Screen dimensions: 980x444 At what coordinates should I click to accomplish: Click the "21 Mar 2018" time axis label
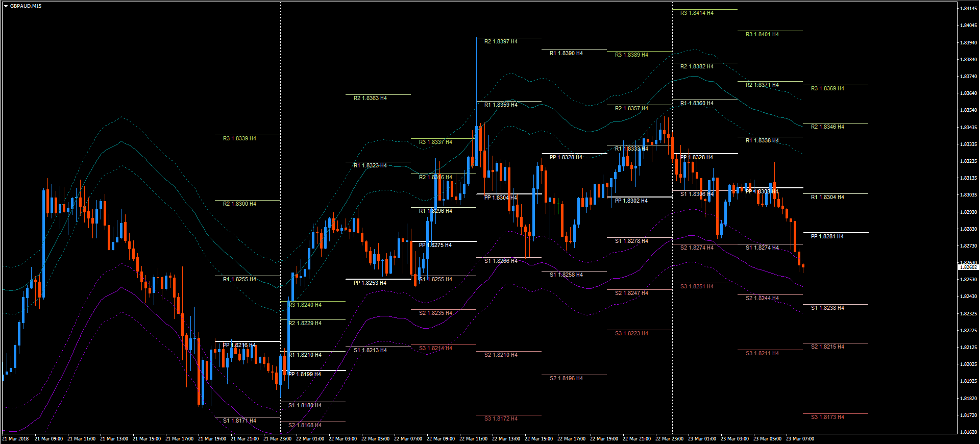15,439
